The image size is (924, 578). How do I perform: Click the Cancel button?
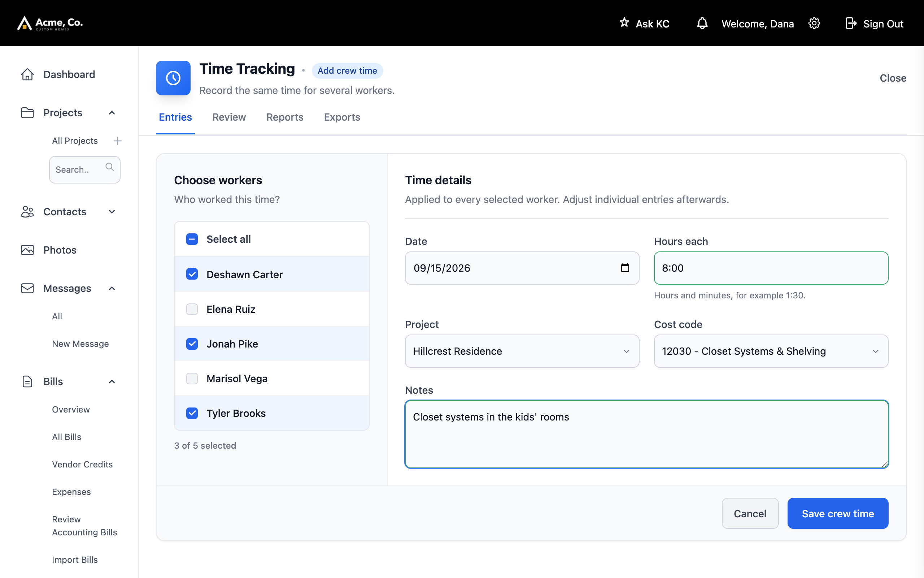[x=750, y=513]
